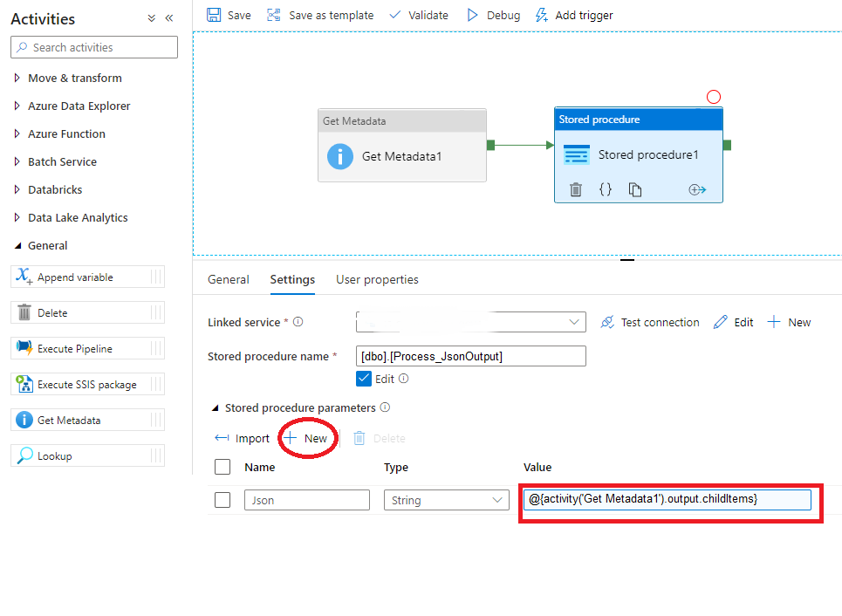842x616 pixels.
Task: Click the Value field with childItems expression
Action: pos(667,499)
